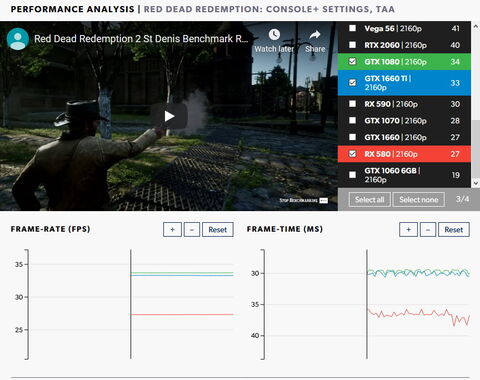The height and width of the screenshot is (380, 480).
Task: Zoom in frame-rate graph with plus button
Action: (x=172, y=230)
